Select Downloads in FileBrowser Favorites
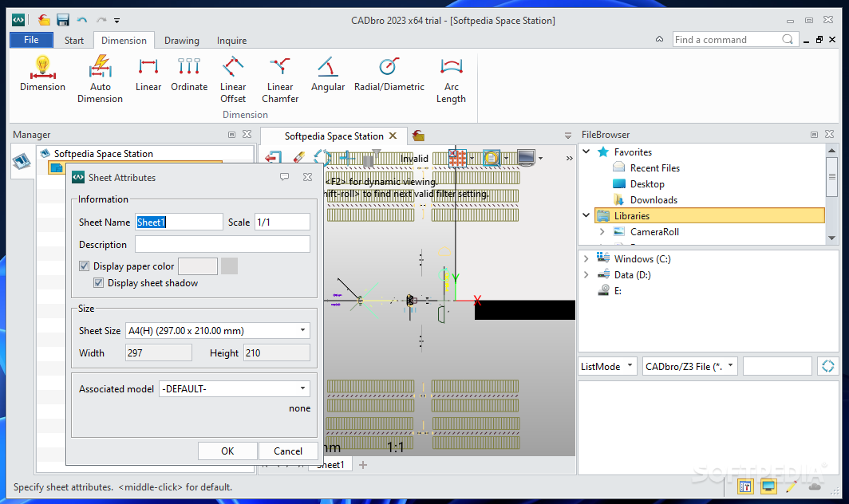The width and height of the screenshot is (849, 504). (x=654, y=199)
